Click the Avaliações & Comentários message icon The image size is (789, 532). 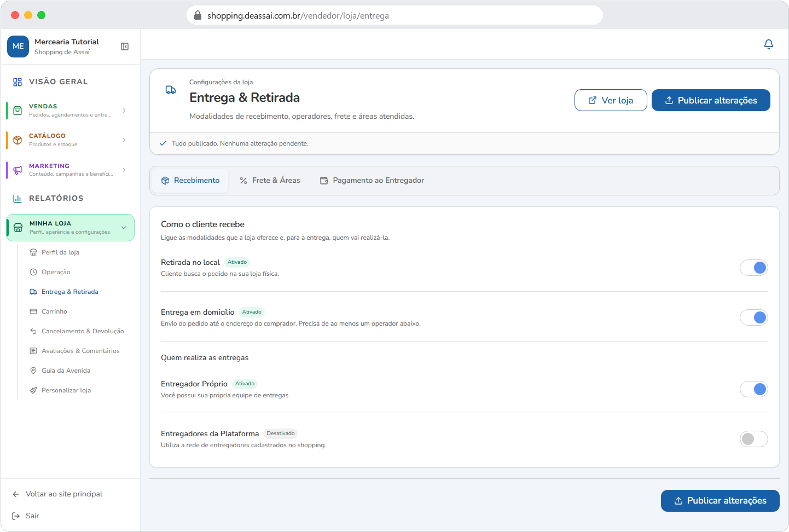pyautogui.click(x=33, y=351)
